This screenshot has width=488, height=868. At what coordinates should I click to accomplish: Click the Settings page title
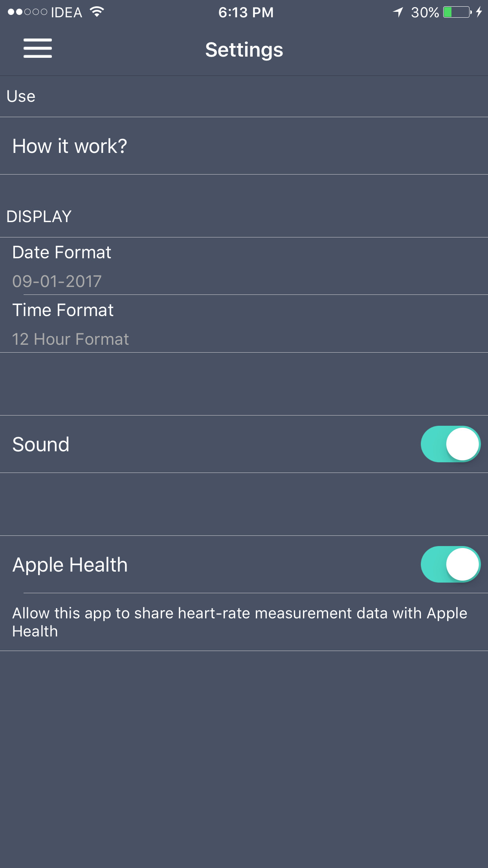244,50
